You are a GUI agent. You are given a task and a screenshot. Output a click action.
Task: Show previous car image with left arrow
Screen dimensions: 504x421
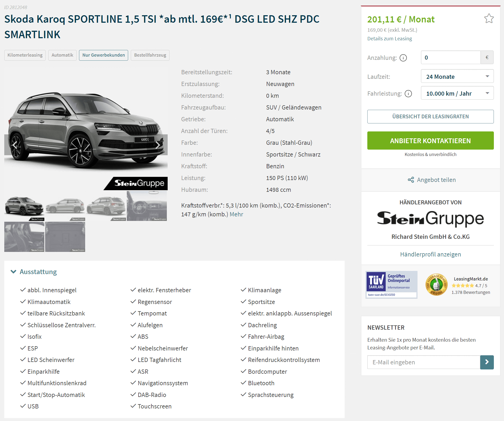pyautogui.click(x=15, y=145)
